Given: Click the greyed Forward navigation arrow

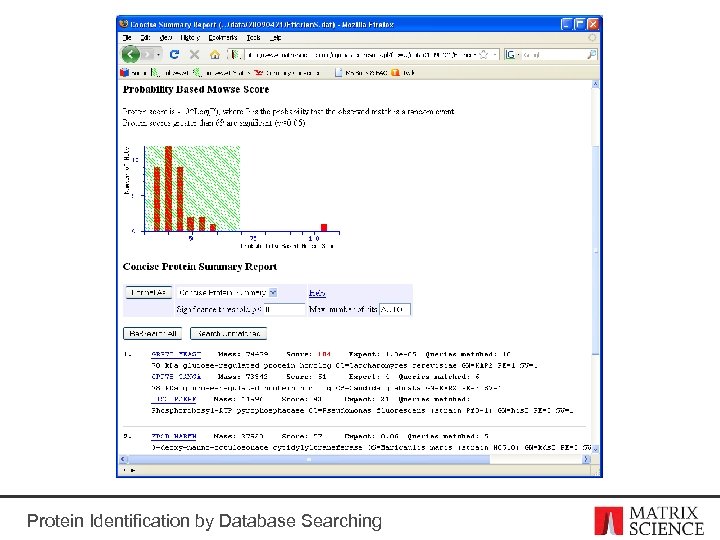Looking at the screenshot, I should click(147, 55).
